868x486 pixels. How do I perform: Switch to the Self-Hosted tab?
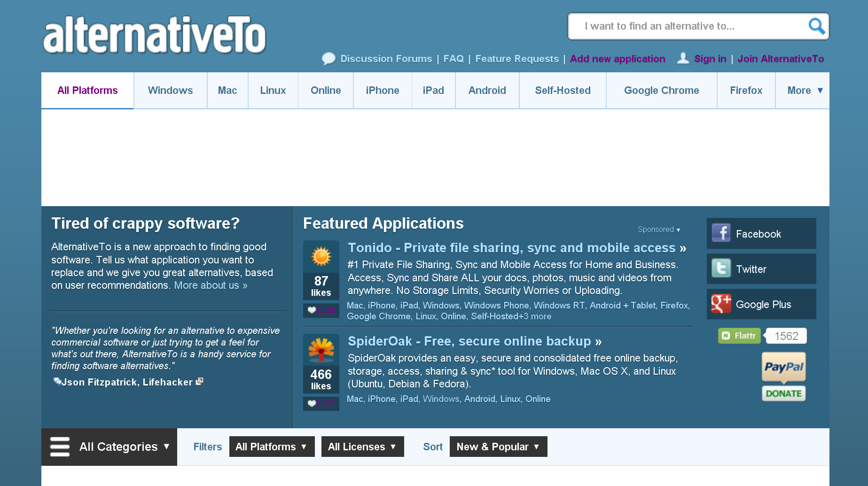coord(563,90)
